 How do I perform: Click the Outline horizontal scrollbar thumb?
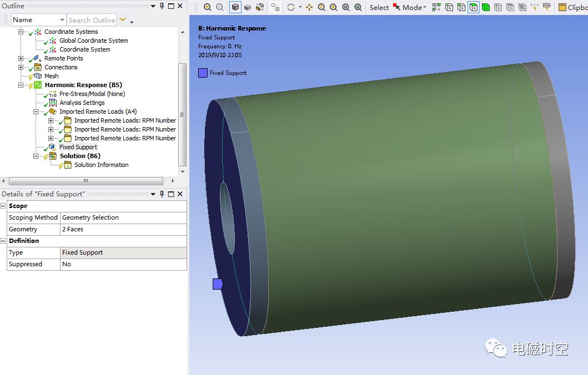coord(86,181)
